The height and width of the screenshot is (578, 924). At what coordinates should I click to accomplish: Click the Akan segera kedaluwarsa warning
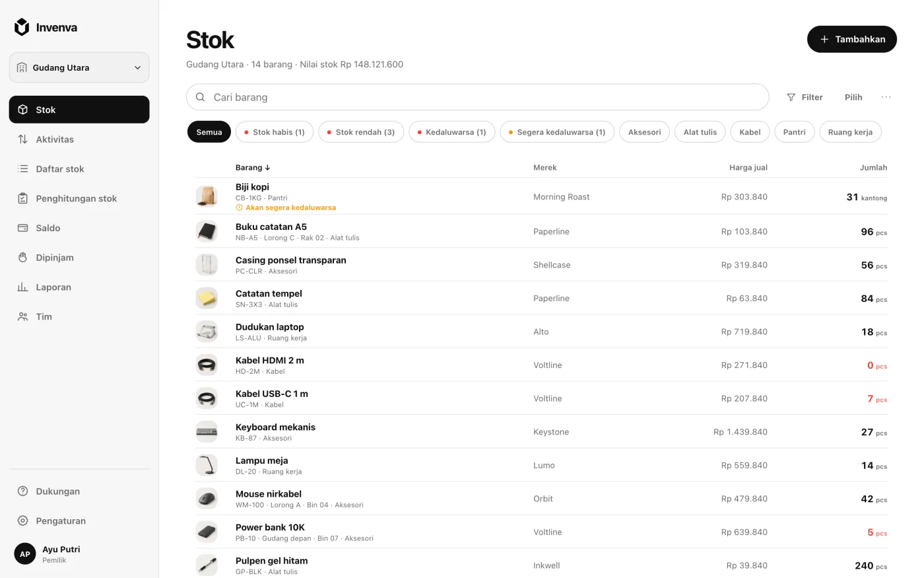tap(286, 207)
